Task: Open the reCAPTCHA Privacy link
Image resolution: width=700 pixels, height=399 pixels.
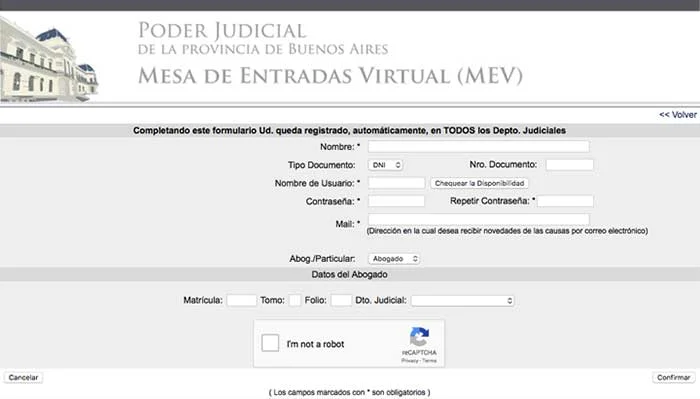Action: (x=410, y=361)
